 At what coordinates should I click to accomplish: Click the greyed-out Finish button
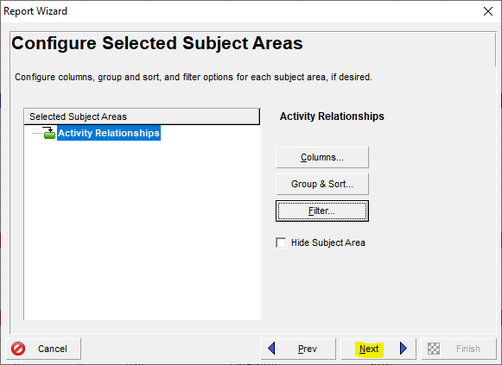click(459, 349)
